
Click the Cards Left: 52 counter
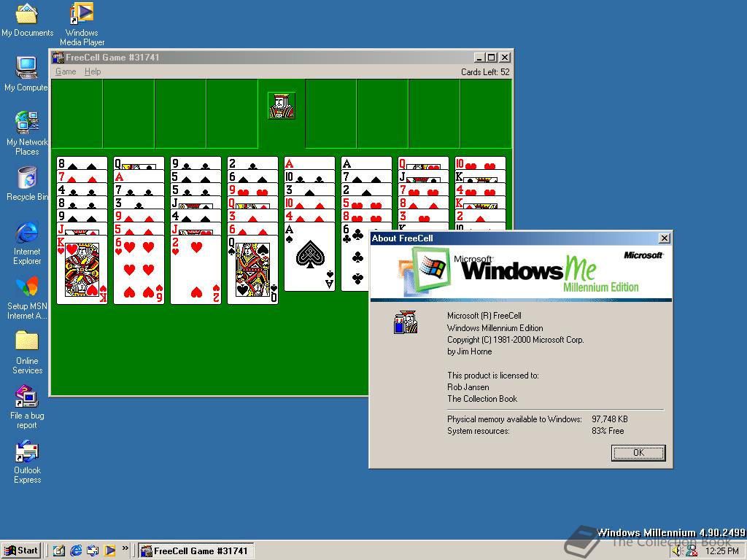coord(485,72)
